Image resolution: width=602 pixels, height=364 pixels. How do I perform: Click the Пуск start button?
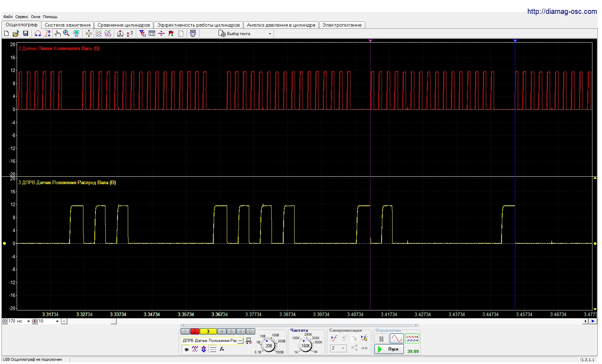click(x=389, y=349)
